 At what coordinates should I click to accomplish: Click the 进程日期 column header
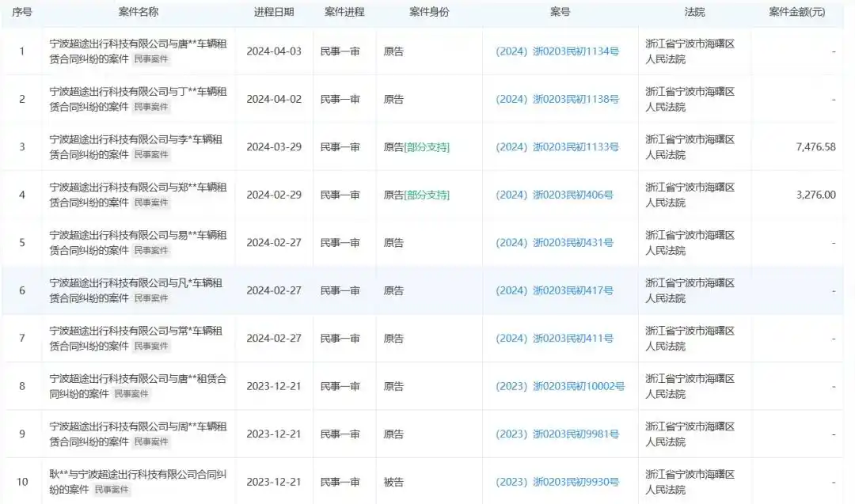point(275,12)
